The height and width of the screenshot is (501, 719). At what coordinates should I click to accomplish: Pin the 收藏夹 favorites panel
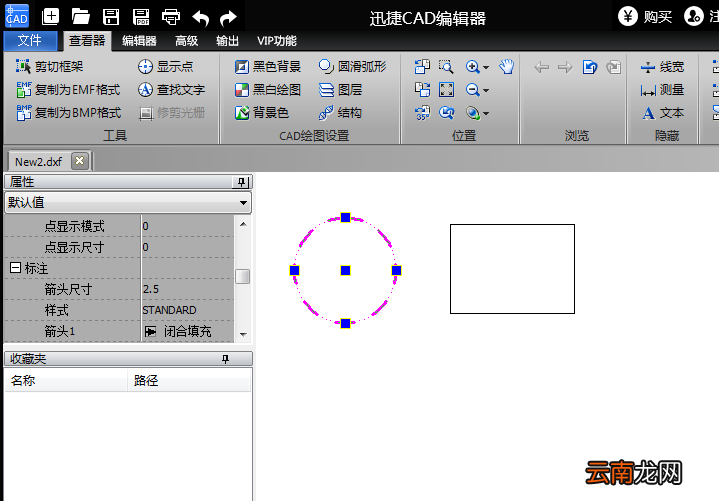point(225,359)
